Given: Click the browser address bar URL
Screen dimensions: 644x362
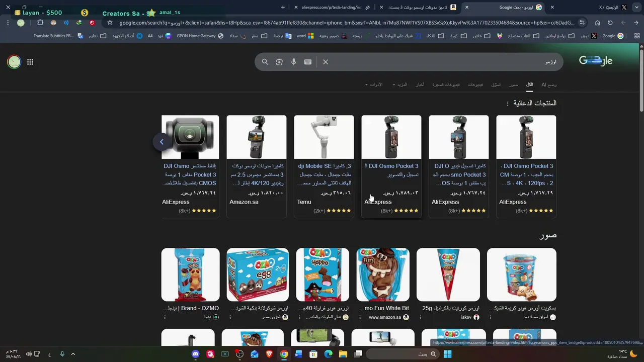Looking at the screenshot, I should click(347, 23).
